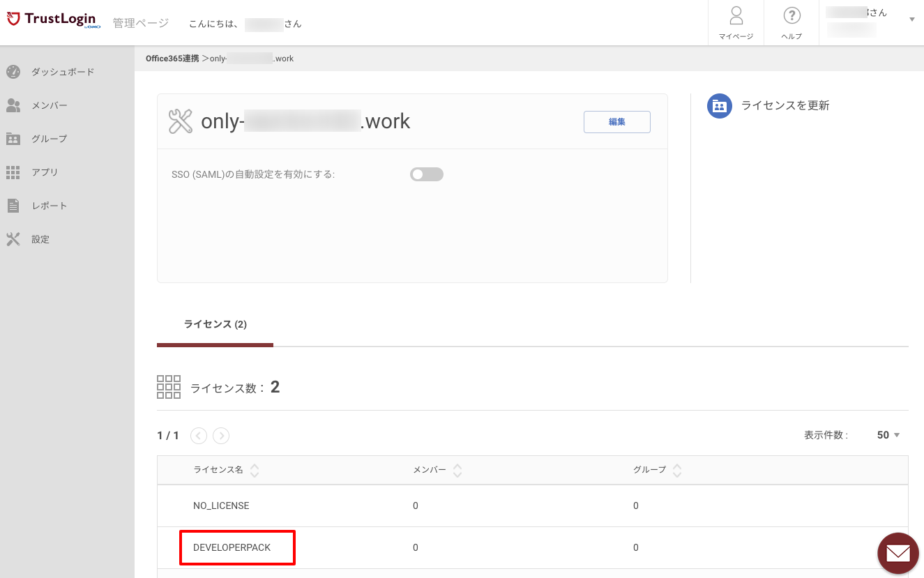
Task: Click the settings wrench icon in the sidebar
Action: [x=13, y=239]
